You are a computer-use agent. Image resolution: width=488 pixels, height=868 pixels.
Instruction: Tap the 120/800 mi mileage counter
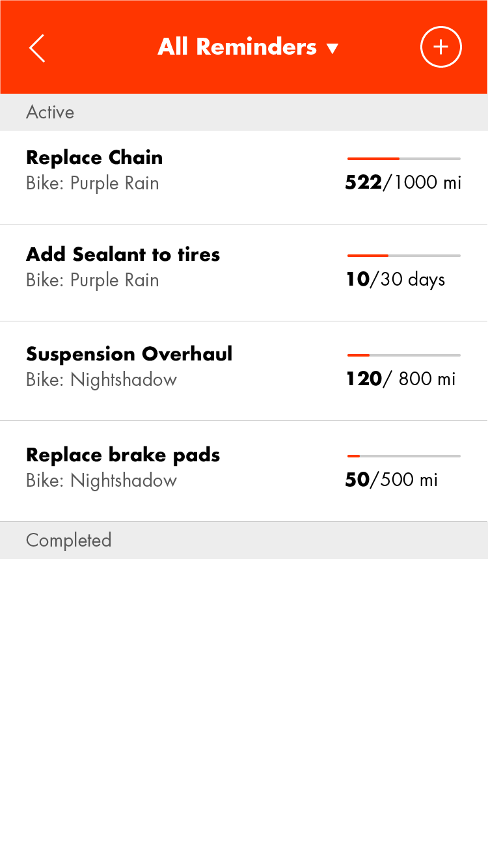click(x=400, y=379)
